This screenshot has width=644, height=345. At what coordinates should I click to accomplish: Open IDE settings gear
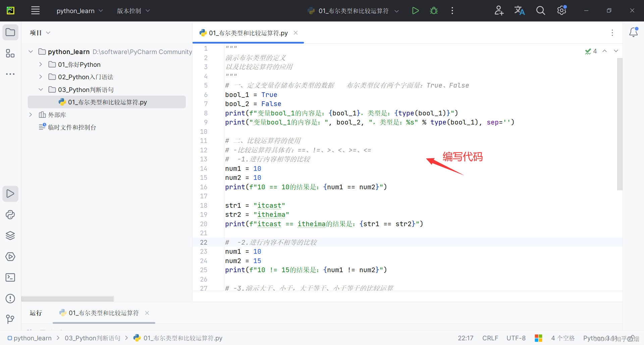[561, 11]
